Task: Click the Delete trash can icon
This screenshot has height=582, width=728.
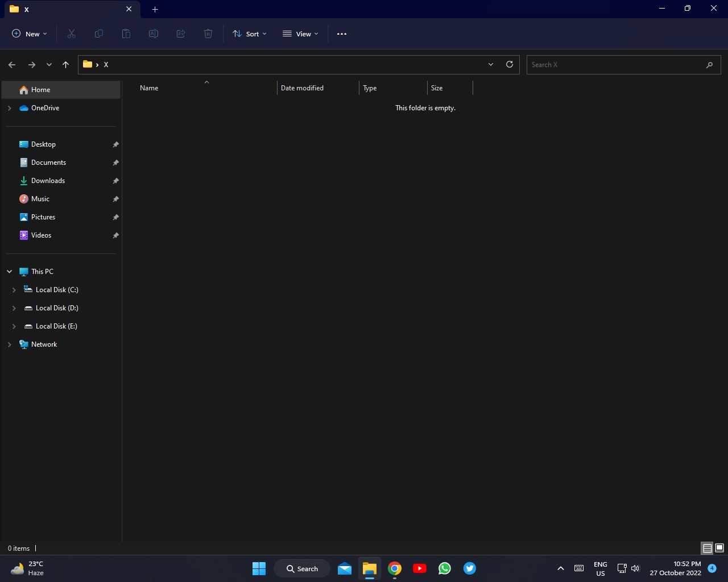Action: (x=208, y=34)
